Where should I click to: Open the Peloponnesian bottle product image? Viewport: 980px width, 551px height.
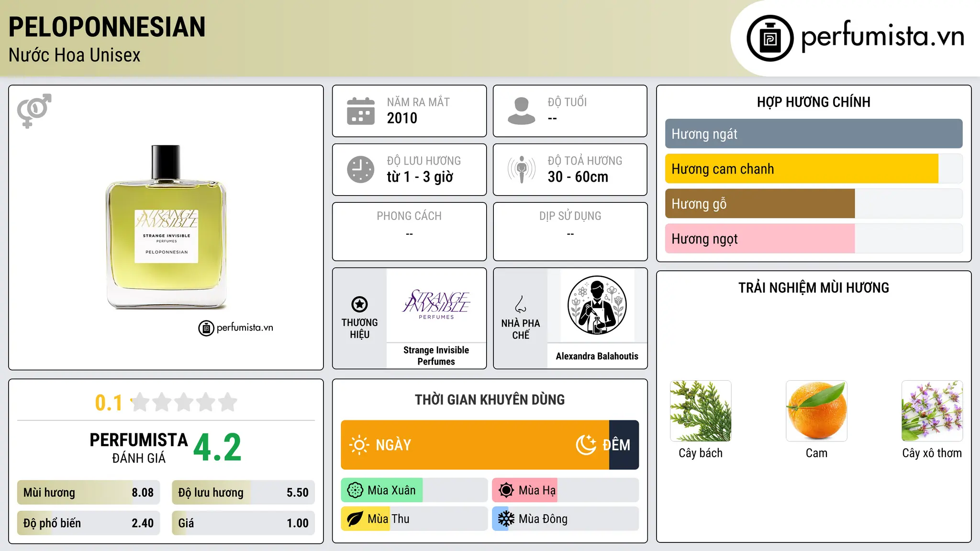point(166,227)
